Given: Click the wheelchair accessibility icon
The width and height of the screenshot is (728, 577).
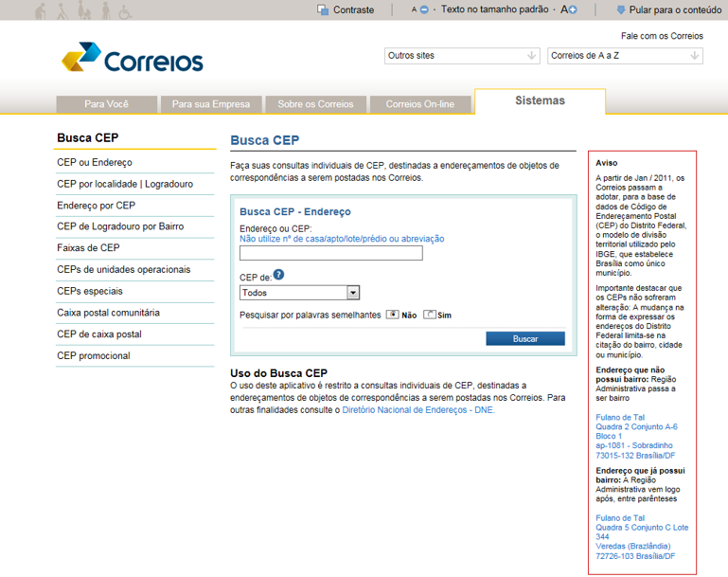Looking at the screenshot, I should pos(125,12).
